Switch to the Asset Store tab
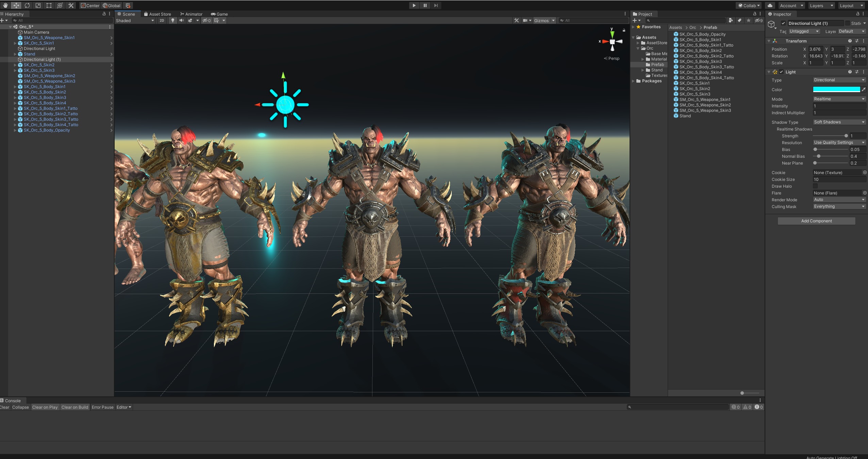 (157, 14)
